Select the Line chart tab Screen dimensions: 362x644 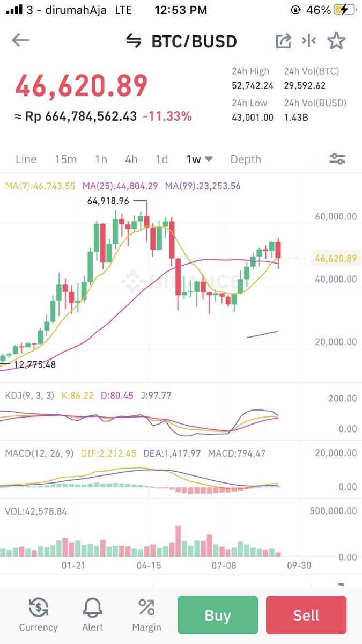coord(26,159)
